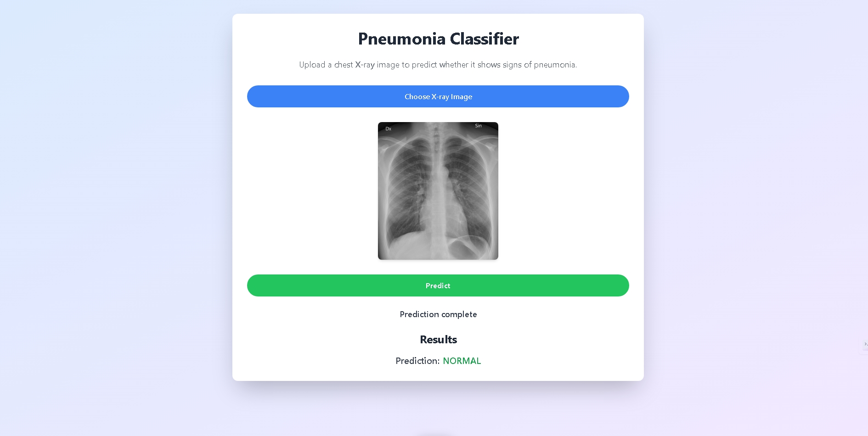Click the Prediction complete status message

coord(438,314)
